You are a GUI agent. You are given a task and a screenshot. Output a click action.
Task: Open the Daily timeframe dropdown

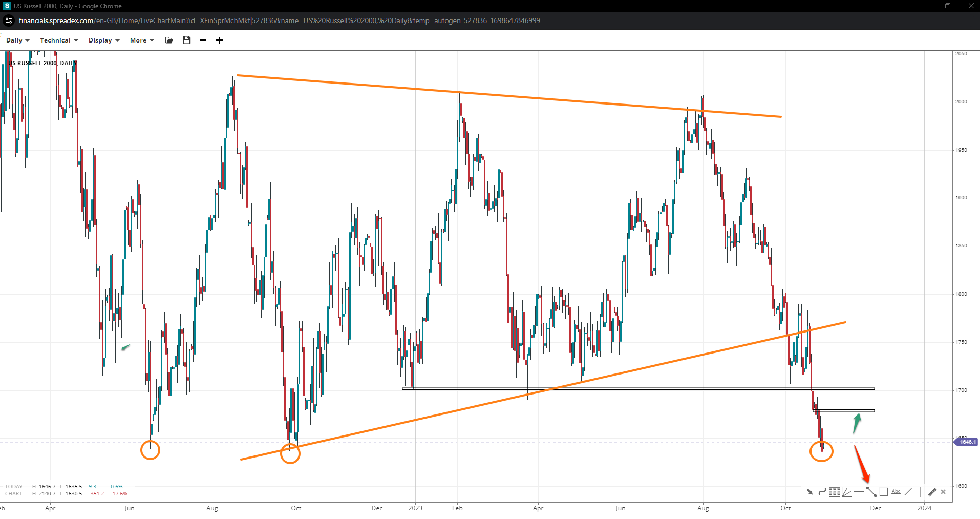point(17,40)
